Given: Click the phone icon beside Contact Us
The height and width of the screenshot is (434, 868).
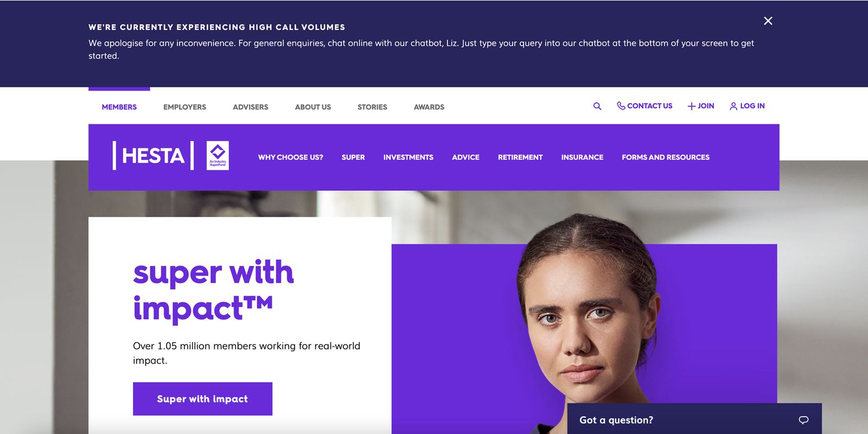Looking at the screenshot, I should 621,106.
